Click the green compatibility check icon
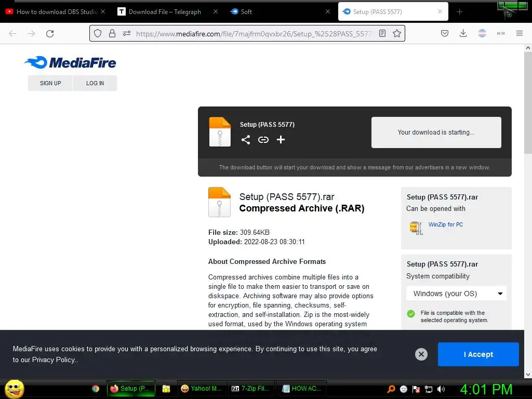 [411, 314]
